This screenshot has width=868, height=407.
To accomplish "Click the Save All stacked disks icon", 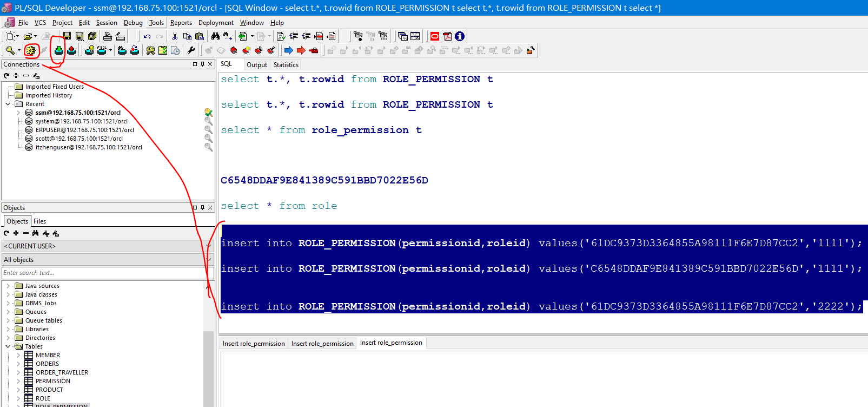I will coord(92,36).
